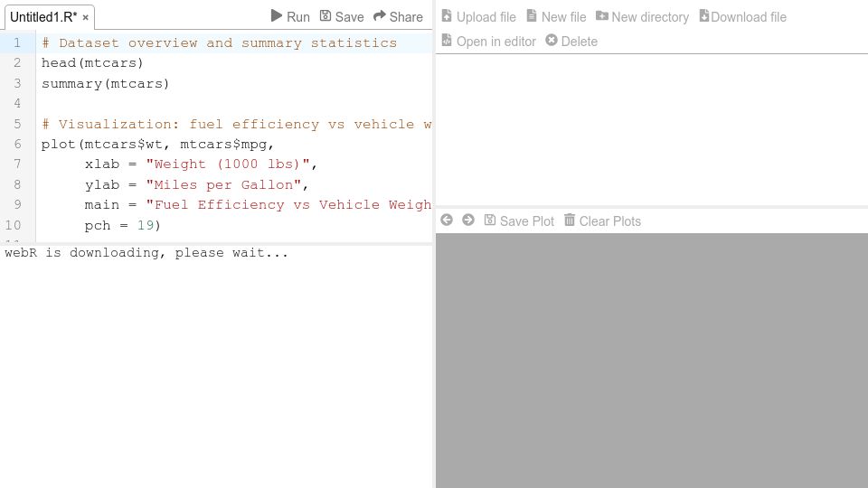Click the Open in editor icon

447,40
